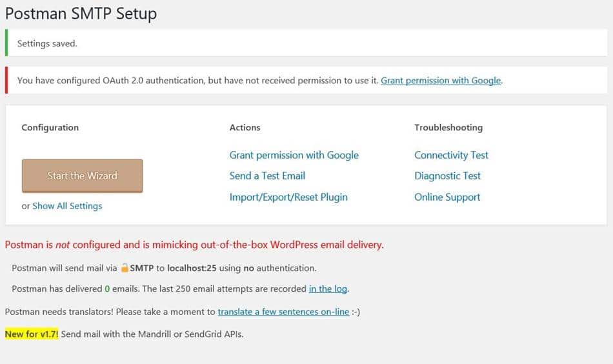The width and height of the screenshot is (613, 364).
Task: Click the bold localhost:25 server text
Action: pos(192,268)
